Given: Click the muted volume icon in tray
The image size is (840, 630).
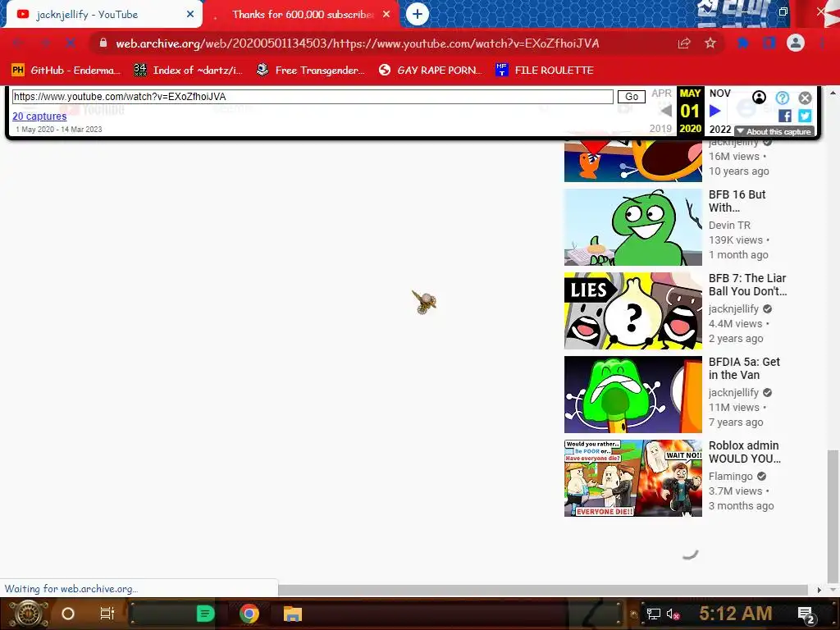Looking at the screenshot, I should [x=673, y=614].
